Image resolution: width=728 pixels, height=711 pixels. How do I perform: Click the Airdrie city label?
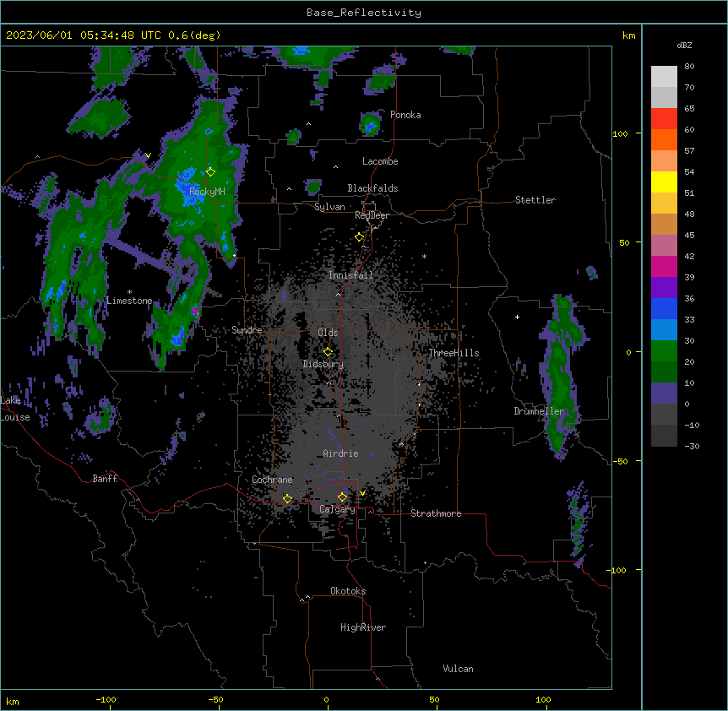point(340,453)
